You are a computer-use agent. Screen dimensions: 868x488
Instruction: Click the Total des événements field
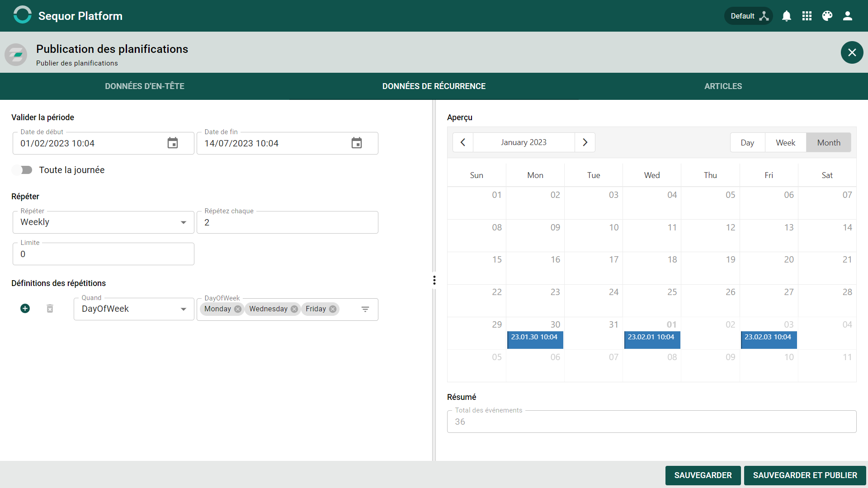pos(652,422)
